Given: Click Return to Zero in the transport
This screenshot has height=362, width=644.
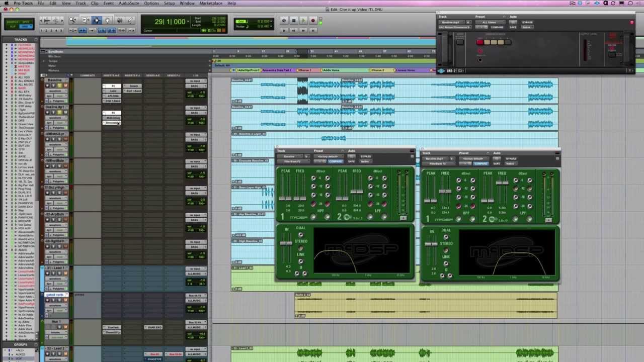Looking at the screenshot, I should [x=284, y=30].
